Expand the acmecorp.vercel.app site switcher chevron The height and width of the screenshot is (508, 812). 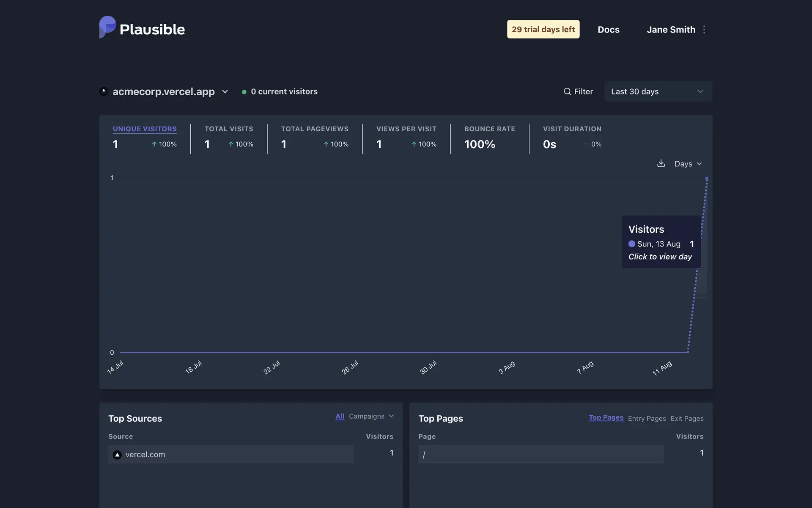(225, 91)
